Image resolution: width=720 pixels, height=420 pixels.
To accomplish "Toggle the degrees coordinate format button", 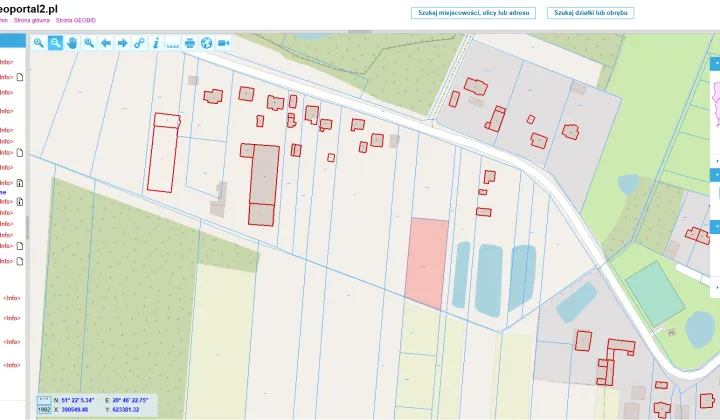I will click(x=44, y=400).
